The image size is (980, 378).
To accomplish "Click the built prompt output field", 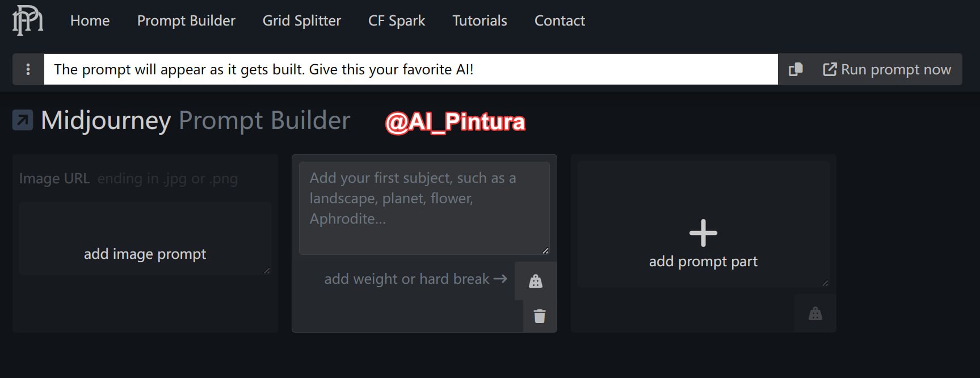I will pyautogui.click(x=410, y=69).
